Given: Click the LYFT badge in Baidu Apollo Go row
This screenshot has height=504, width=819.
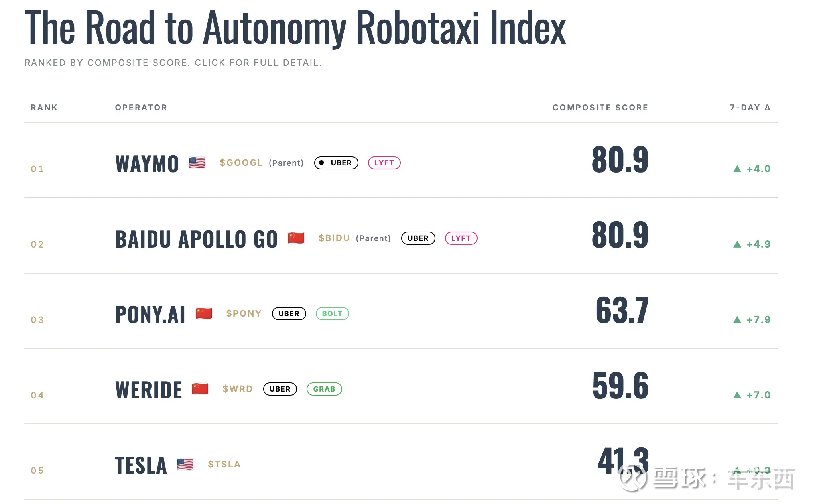Looking at the screenshot, I should [461, 238].
